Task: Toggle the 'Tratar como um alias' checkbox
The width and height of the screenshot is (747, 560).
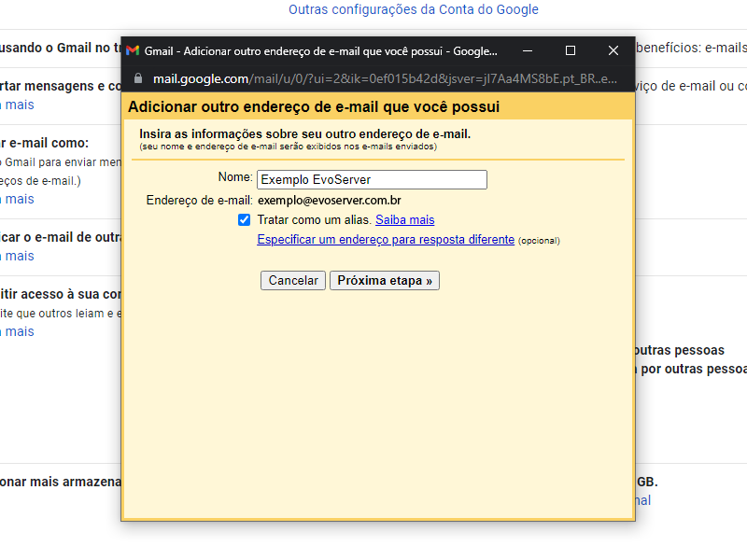Action: [x=245, y=220]
